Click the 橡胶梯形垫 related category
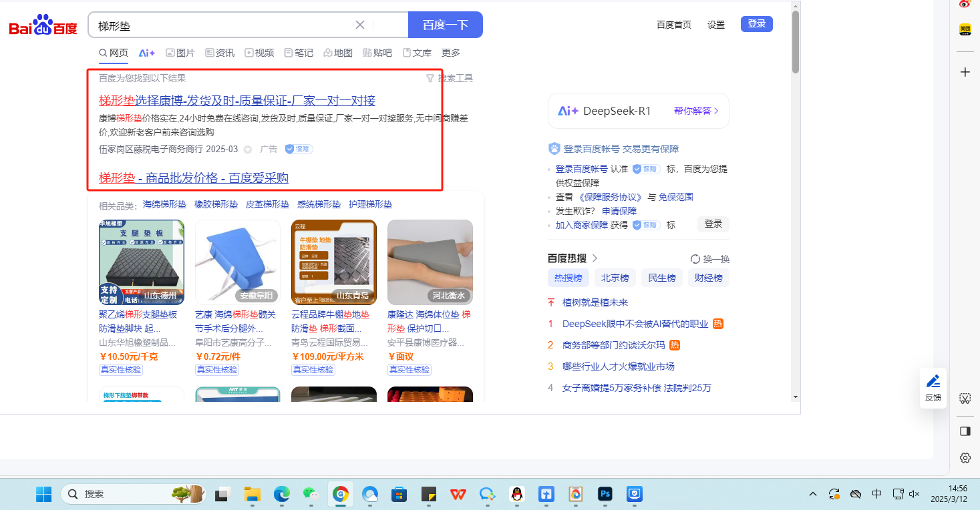 [x=216, y=204]
